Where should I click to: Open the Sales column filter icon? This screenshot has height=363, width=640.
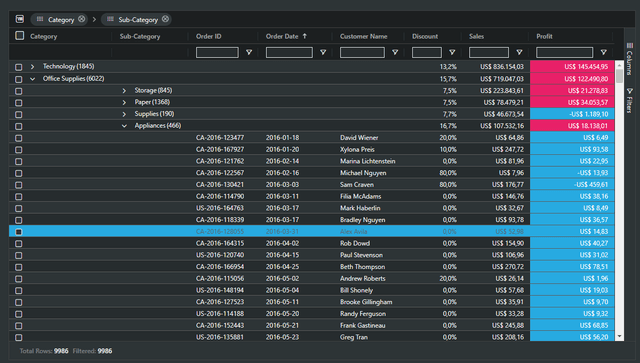519,52
